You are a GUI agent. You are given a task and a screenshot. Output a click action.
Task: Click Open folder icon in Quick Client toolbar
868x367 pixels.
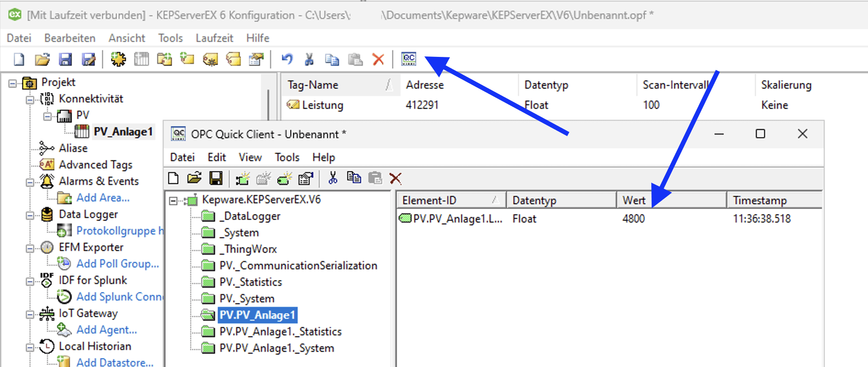point(194,178)
